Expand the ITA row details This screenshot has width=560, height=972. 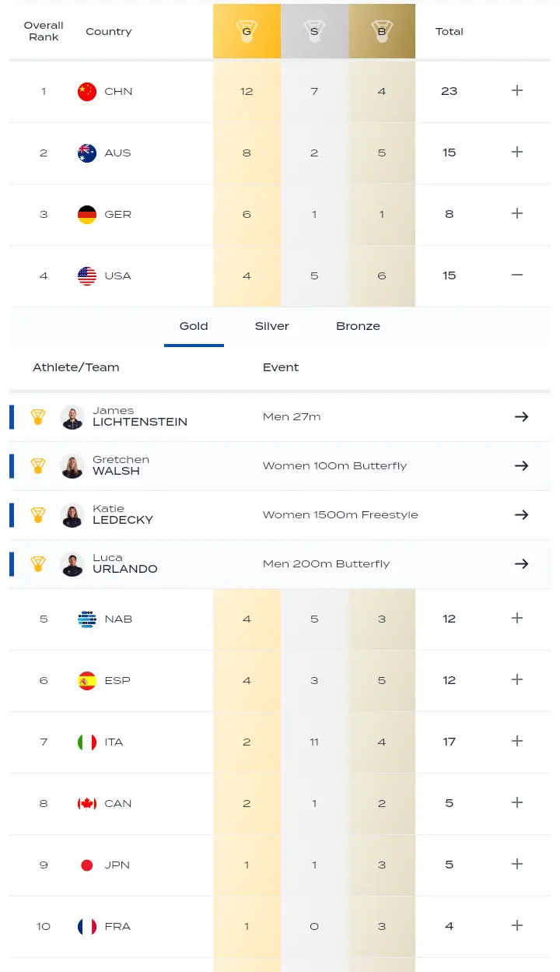coord(517,741)
